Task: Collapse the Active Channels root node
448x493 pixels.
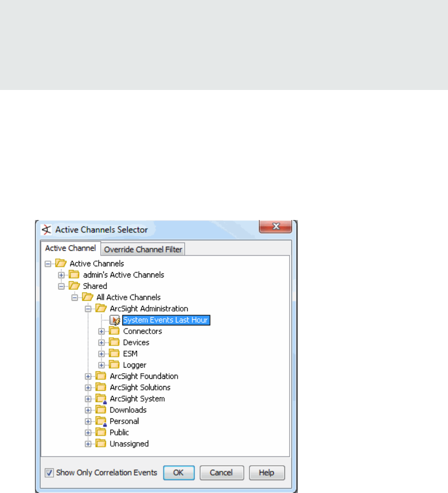Action: coord(48,264)
